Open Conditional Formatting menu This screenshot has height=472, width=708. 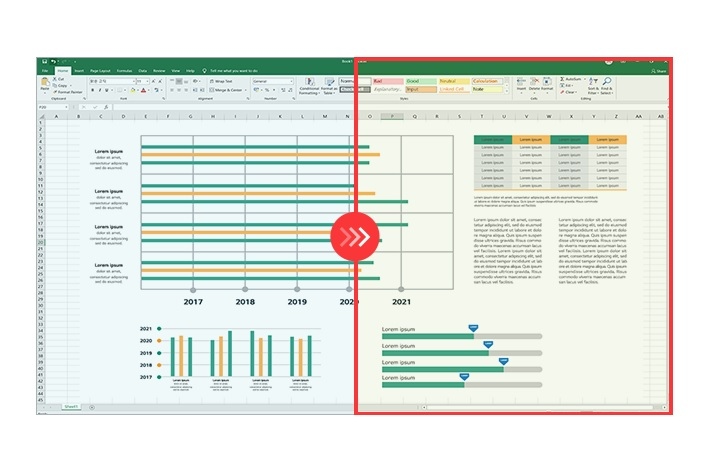pos(309,84)
